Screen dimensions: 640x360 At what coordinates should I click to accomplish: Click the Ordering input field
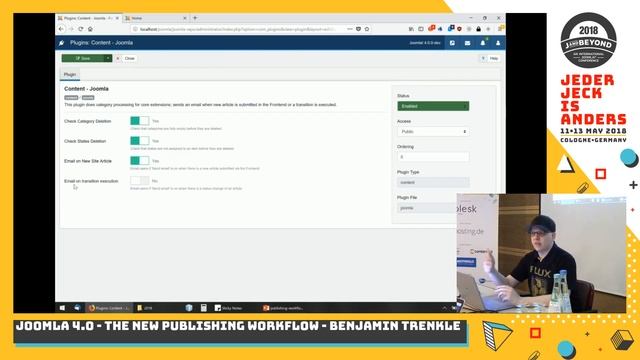point(433,157)
